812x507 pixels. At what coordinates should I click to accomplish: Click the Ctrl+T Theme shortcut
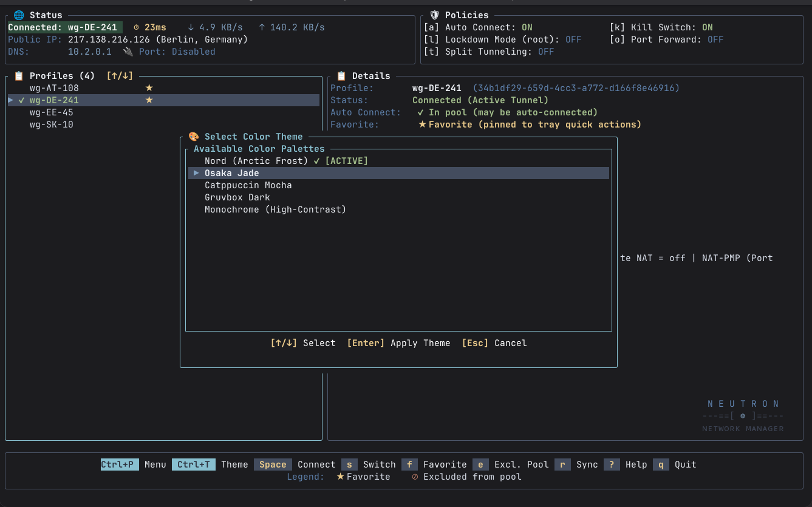click(210, 464)
